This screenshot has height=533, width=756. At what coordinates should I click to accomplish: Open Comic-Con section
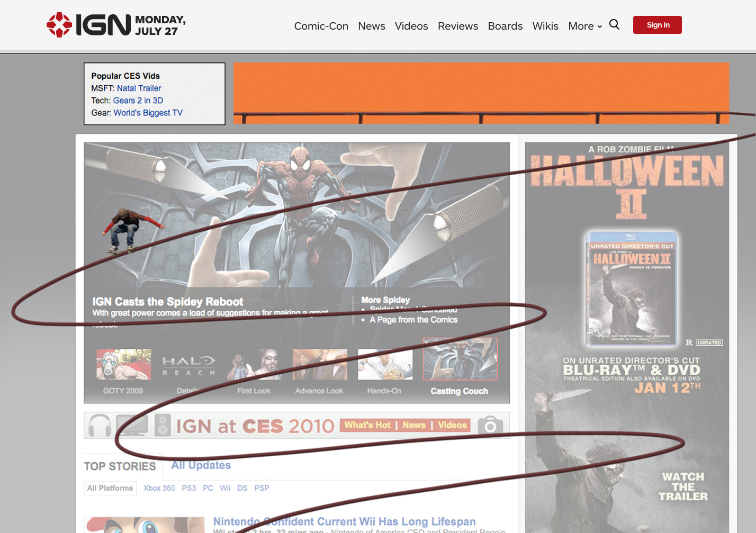point(321,26)
